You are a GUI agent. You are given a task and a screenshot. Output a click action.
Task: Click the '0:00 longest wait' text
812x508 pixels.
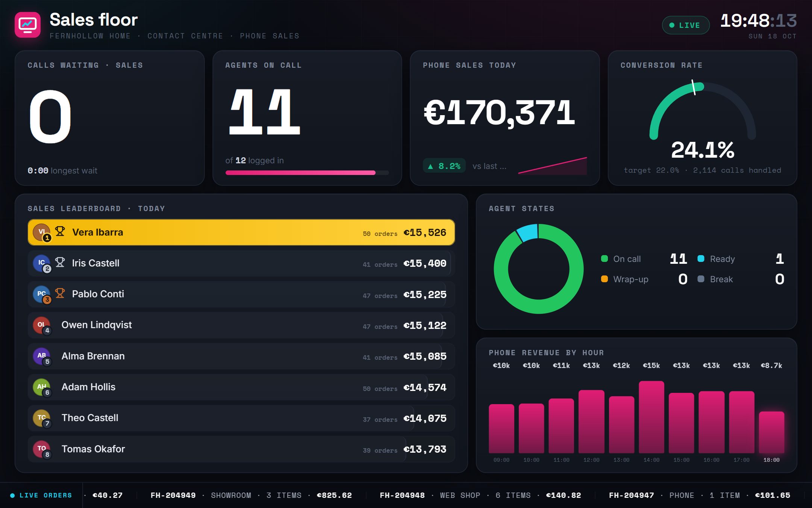point(62,170)
